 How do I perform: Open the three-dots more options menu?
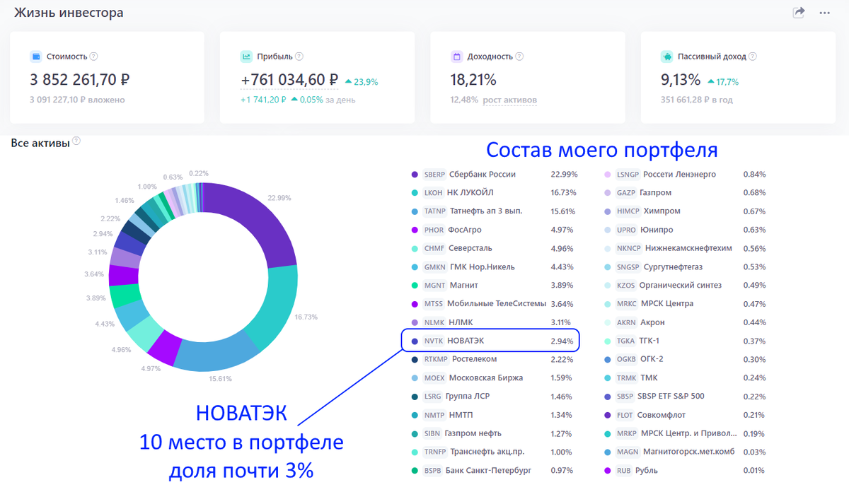pyautogui.click(x=824, y=13)
